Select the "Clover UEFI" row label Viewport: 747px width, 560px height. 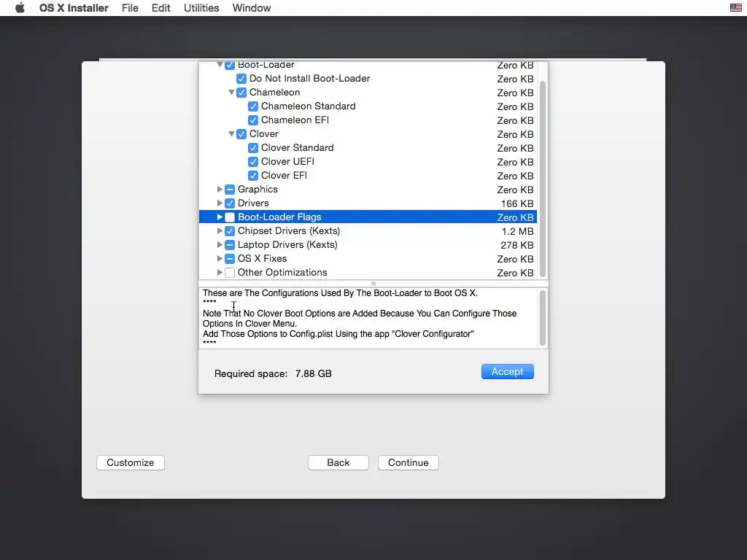click(x=287, y=161)
